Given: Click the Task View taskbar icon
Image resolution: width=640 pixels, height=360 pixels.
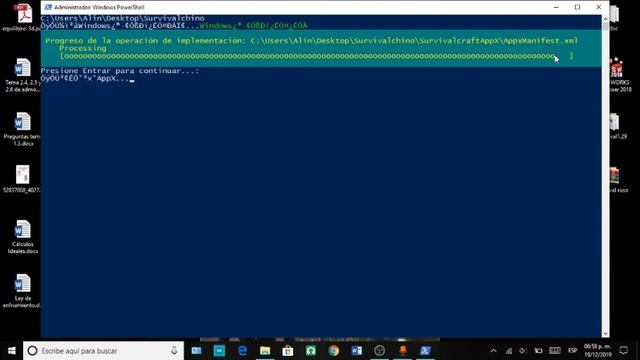Looking at the screenshot, I should [197, 351].
